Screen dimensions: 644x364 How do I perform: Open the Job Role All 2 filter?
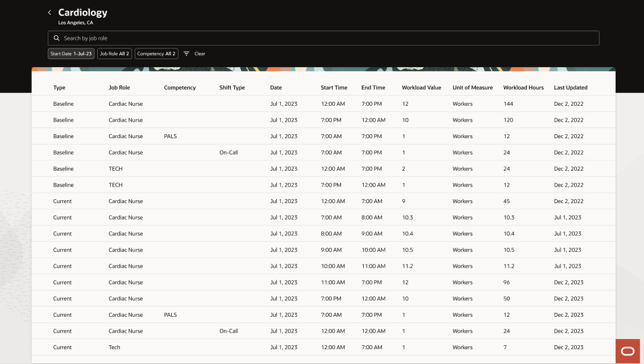(114, 53)
